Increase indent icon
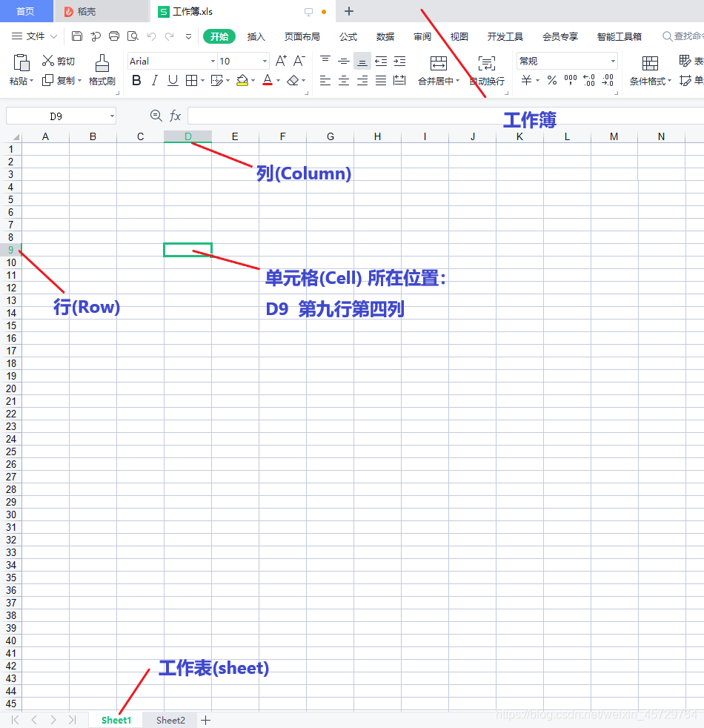Screen dimensions: 704x728 [399, 61]
